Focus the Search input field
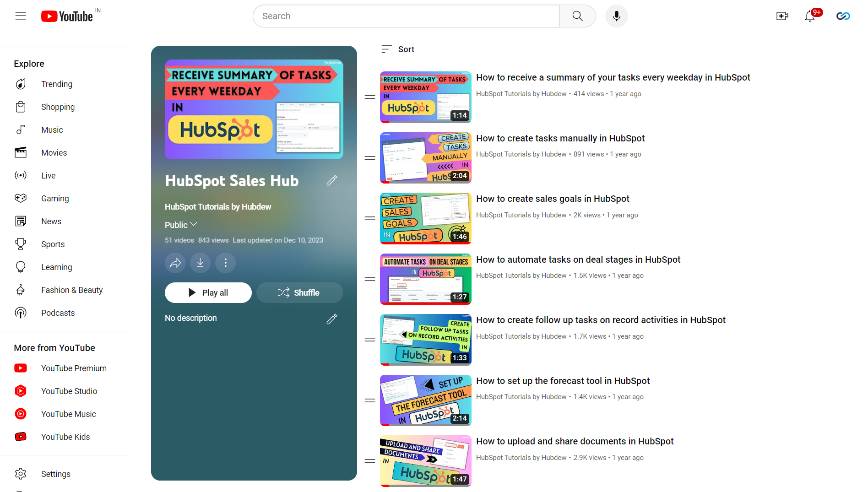This screenshot has height=492, width=868. tap(406, 16)
